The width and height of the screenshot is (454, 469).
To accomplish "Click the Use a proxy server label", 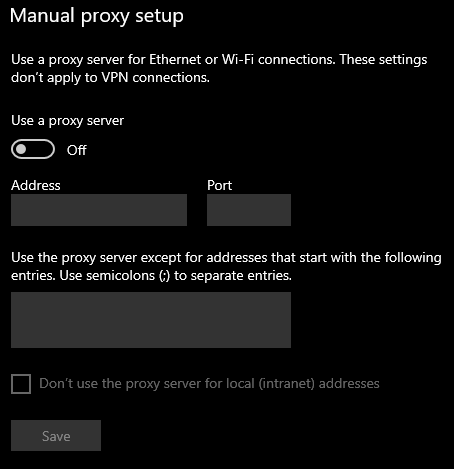I will pos(67,121).
